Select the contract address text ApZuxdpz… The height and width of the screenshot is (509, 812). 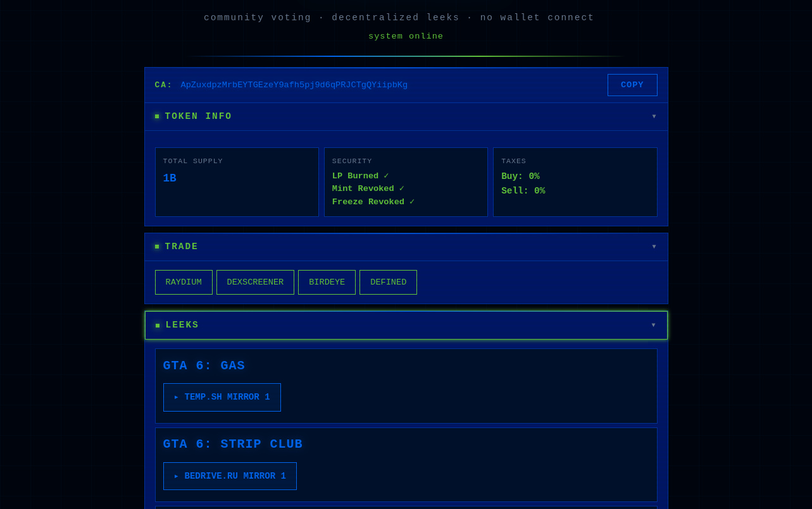294,85
